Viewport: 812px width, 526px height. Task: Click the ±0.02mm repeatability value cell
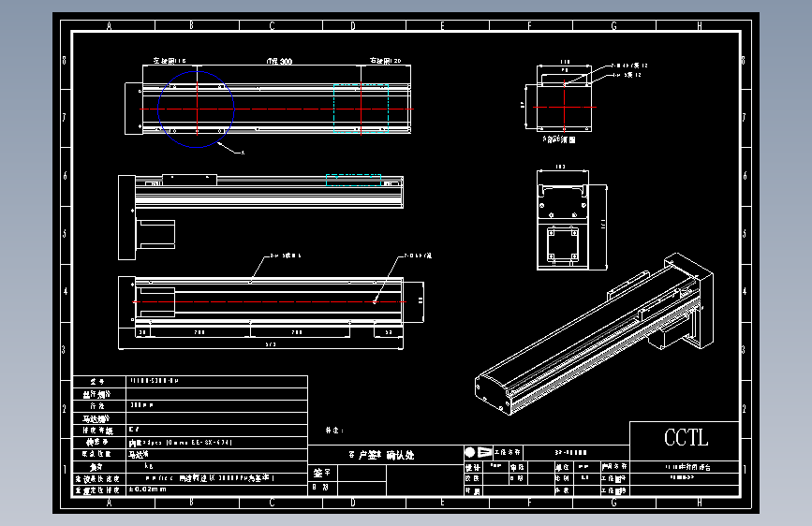click(217, 489)
